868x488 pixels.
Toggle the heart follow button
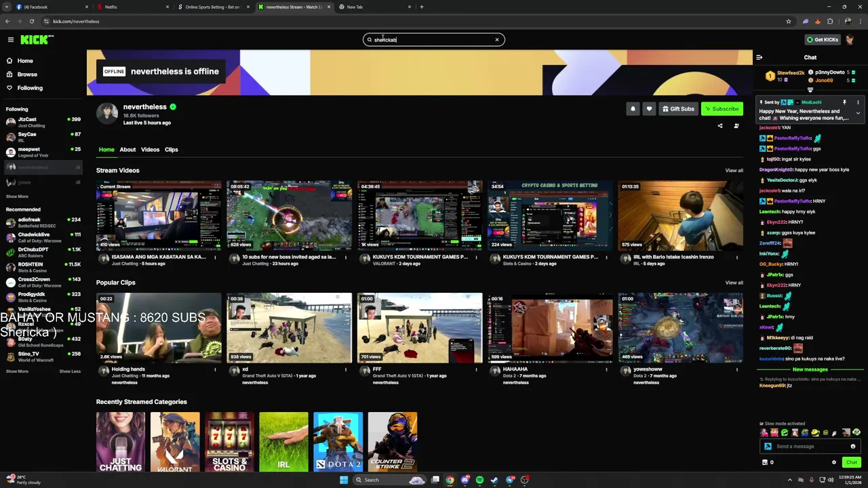pos(649,108)
